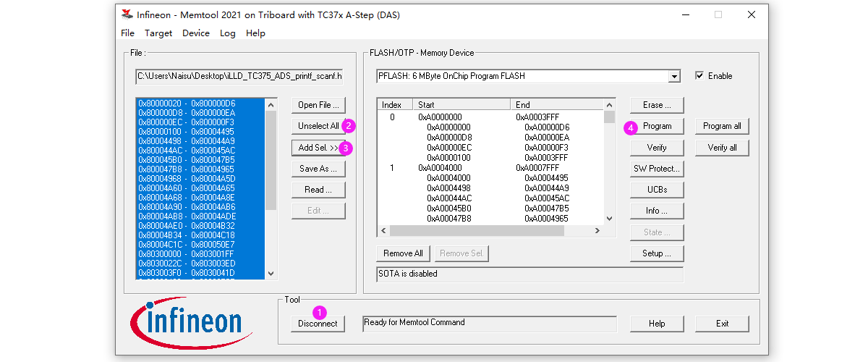Select file range 0x800045B0 - 0x800047B5

200,160
